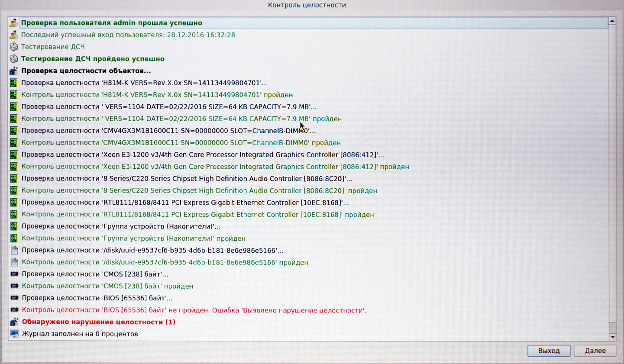Click the scrollbar up arrow

[x=612, y=21]
